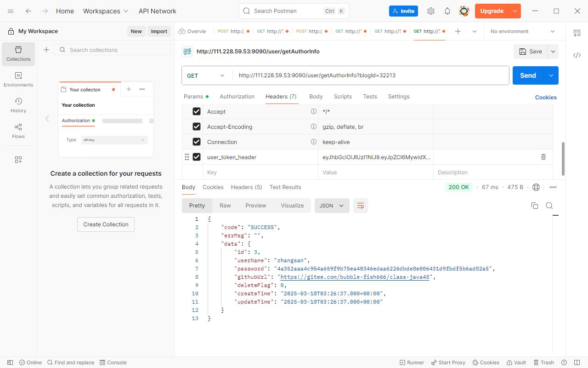Uncheck the Accept header checkbox
The width and height of the screenshot is (588, 368).
[197, 111]
